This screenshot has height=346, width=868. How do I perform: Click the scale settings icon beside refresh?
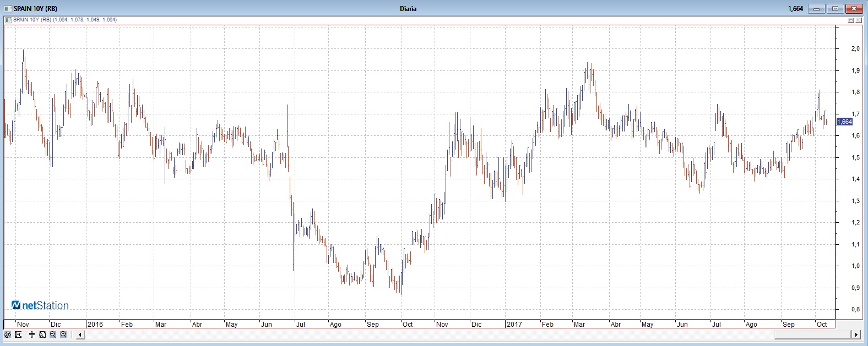pos(18,334)
